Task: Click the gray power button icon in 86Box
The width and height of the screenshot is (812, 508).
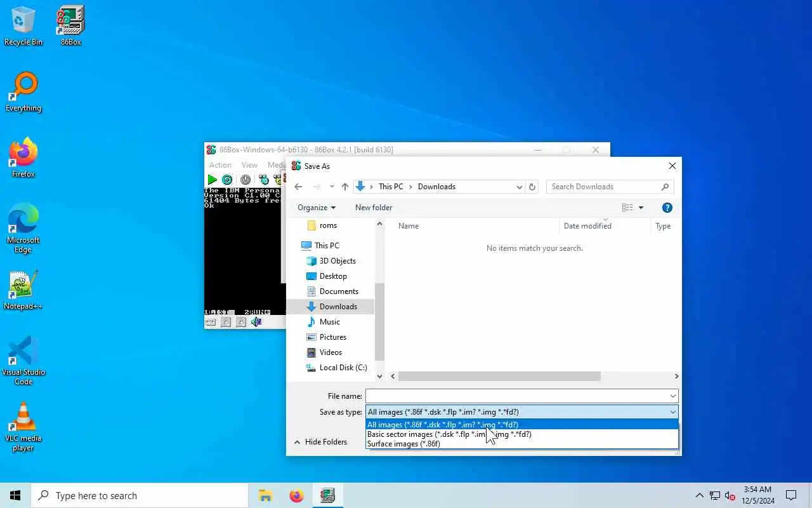Action: 246,180
